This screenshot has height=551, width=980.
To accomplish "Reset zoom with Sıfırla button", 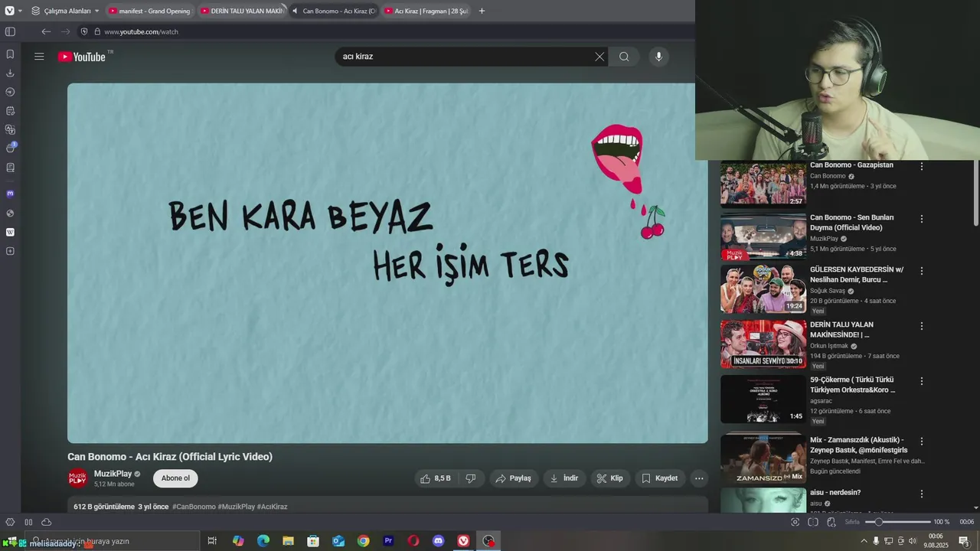I will [x=852, y=522].
